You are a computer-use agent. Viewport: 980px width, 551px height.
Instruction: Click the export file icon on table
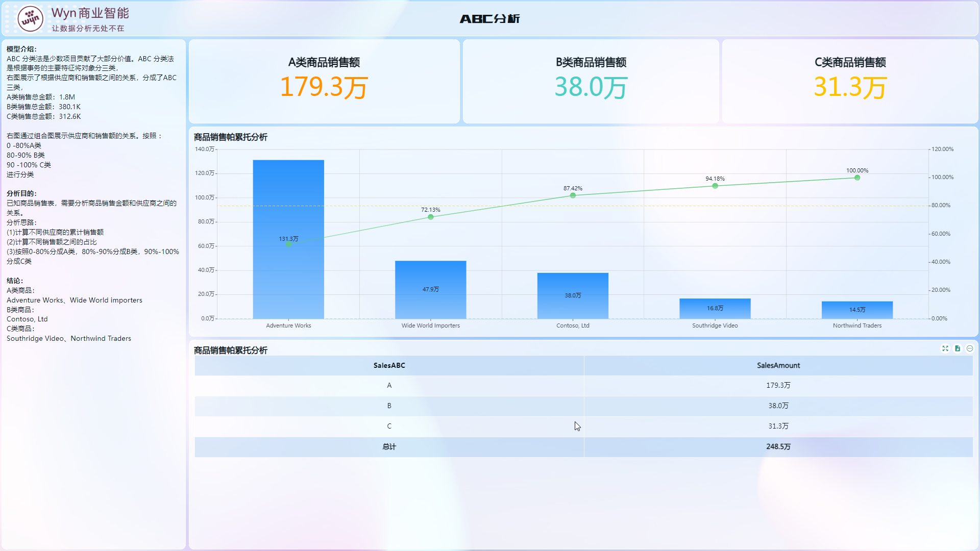click(x=958, y=348)
